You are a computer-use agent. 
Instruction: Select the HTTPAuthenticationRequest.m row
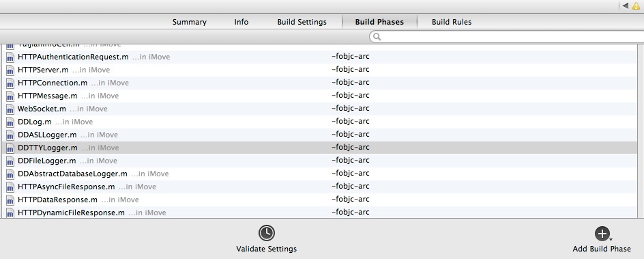pyautogui.click(x=319, y=57)
